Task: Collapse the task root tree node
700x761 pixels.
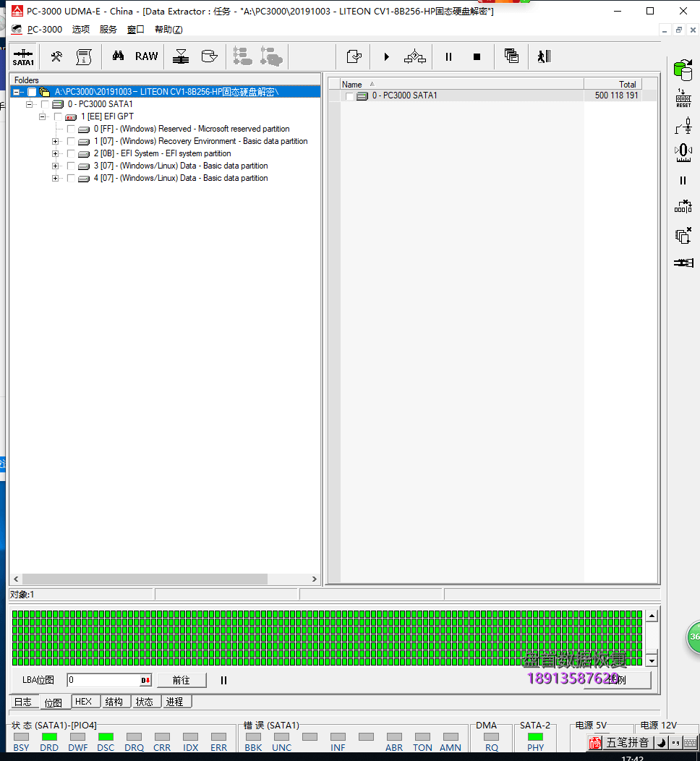Action: pyautogui.click(x=17, y=92)
